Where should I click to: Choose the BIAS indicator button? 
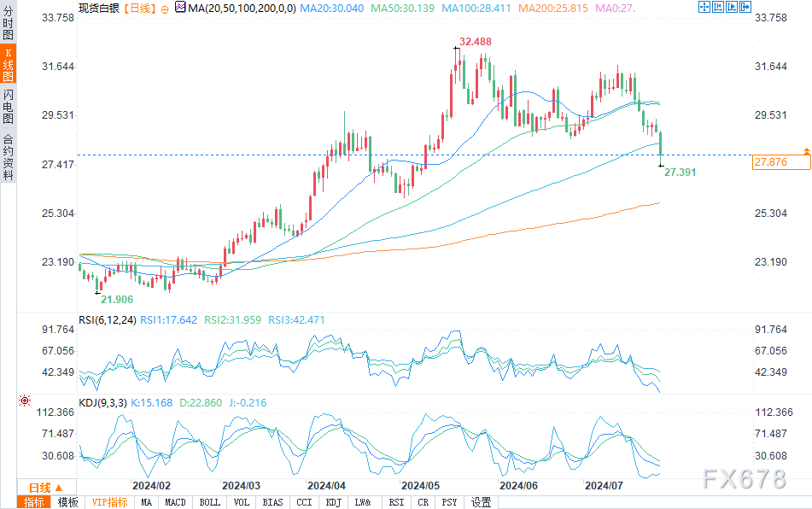point(273,502)
